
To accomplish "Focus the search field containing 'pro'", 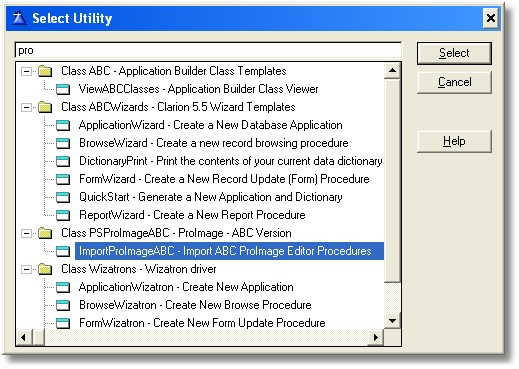I will 208,51.
